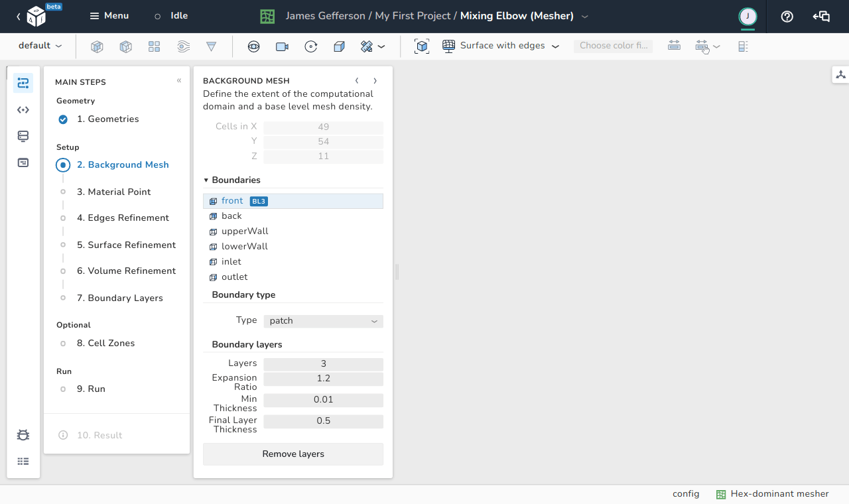Viewport: 849px width, 504px height.
Task: Toggle the eye visibility icon in toolbar
Action: tap(253, 46)
